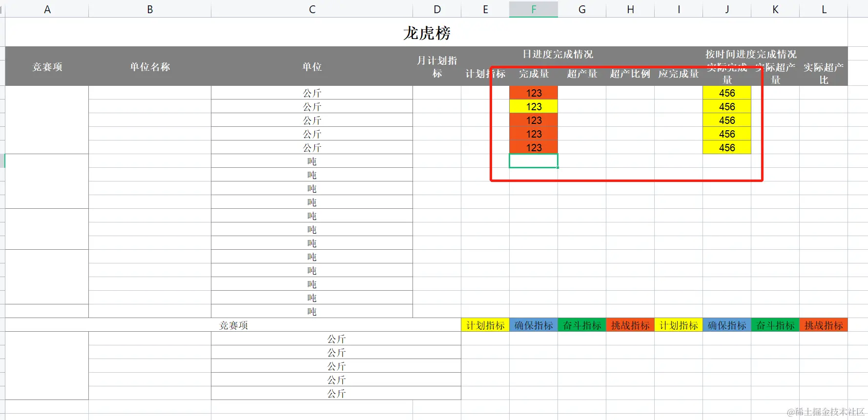The height and width of the screenshot is (420, 868).
Task: Select the blue 确保指标 cell in column J
Action: coord(727,325)
